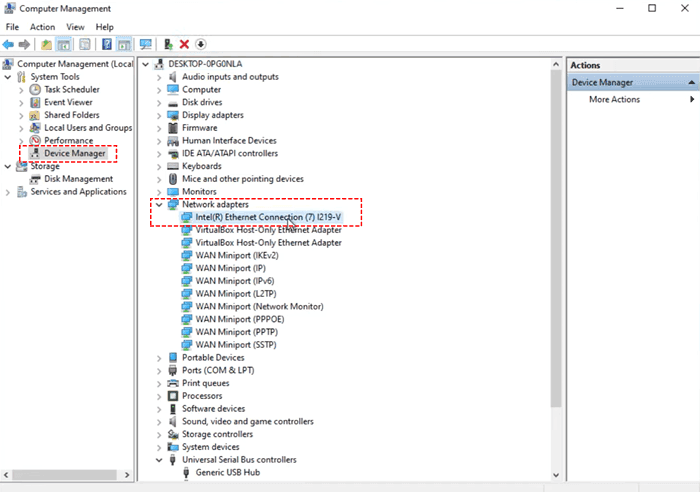Select Local Users and Groups
Image resolution: width=700 pixels, height=492 pixels.
88,128
